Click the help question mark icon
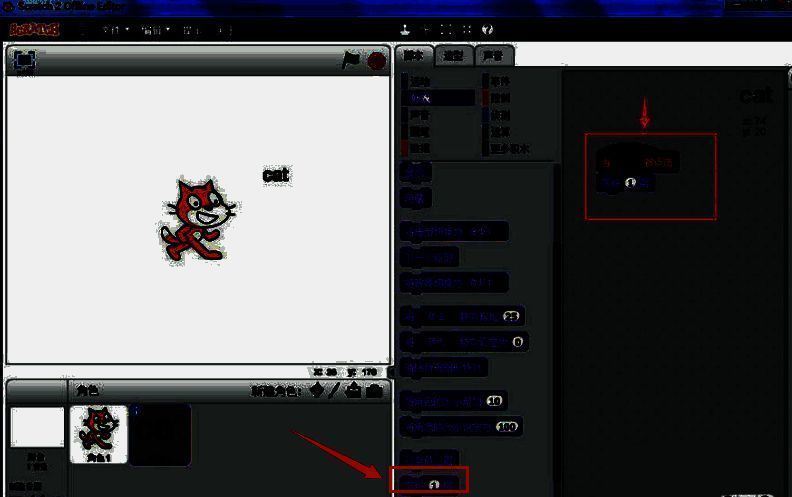 coord(488,29)
